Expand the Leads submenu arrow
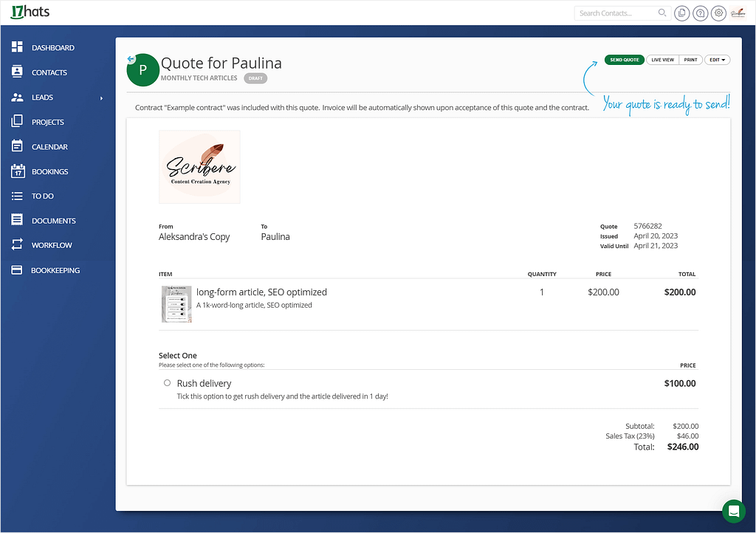 (101, 98)
